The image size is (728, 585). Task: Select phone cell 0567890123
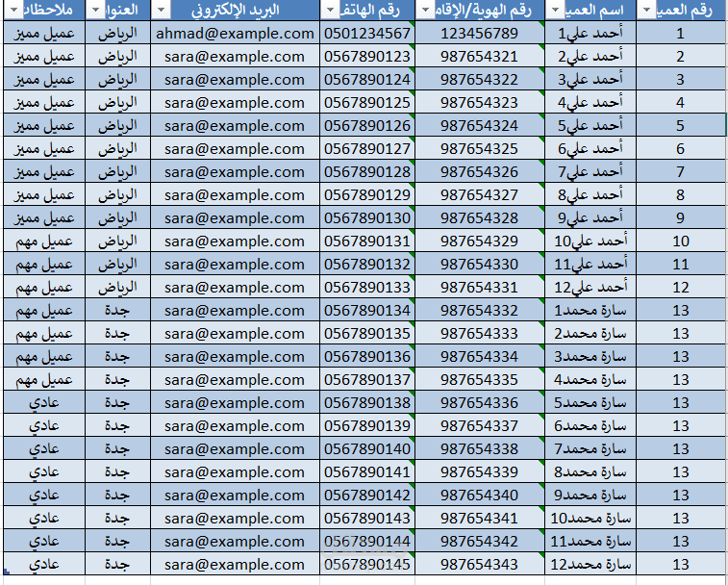coord(367,57)
